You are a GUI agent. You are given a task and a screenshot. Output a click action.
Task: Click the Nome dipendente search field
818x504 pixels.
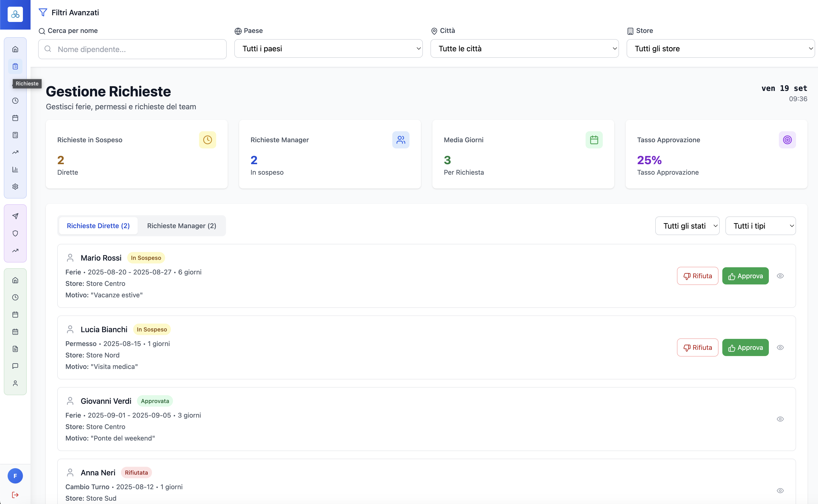(132, 49)
